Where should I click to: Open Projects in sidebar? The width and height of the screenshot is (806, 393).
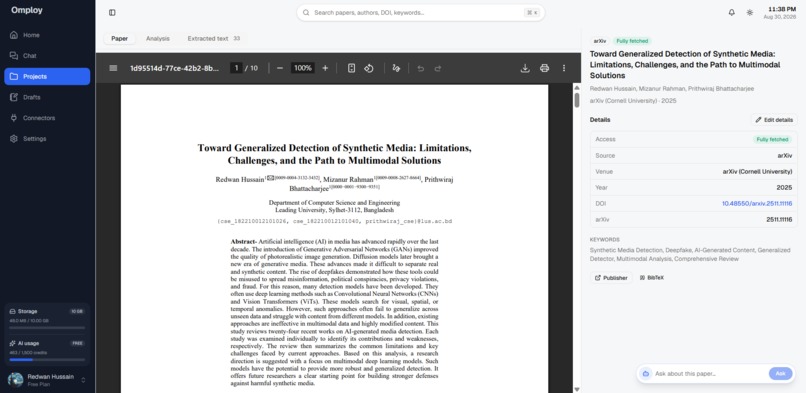[x=47, y=77]
